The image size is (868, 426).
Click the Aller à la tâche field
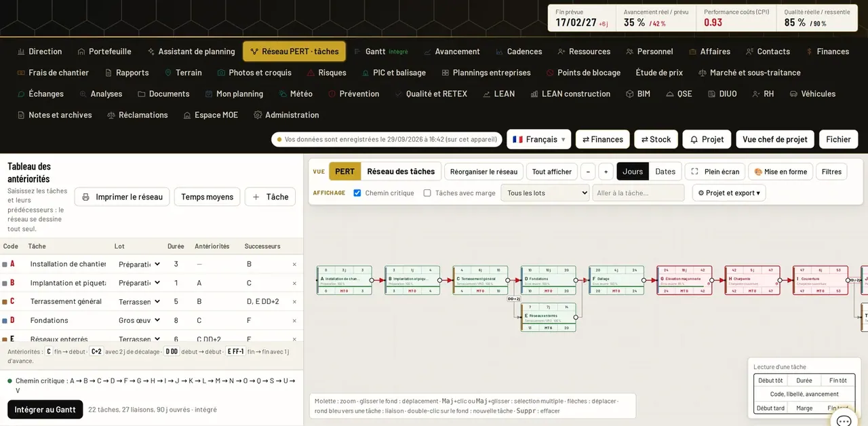click(x=638, y=193)
